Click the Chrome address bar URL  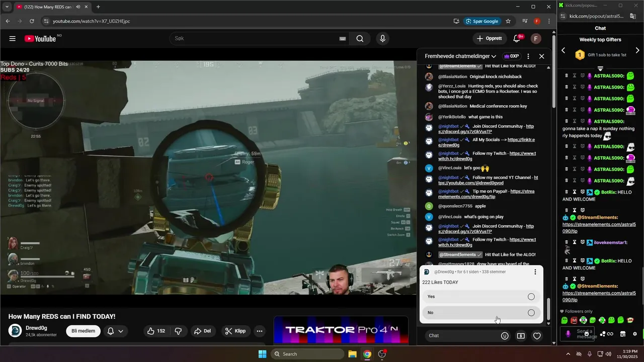[92, 21]
